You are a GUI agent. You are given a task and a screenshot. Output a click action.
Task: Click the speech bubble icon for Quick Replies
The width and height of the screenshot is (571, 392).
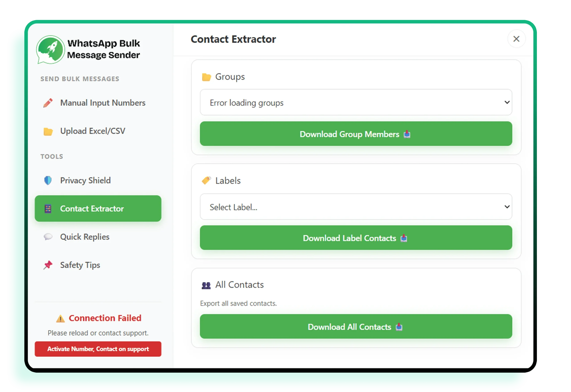click(48, 237)
